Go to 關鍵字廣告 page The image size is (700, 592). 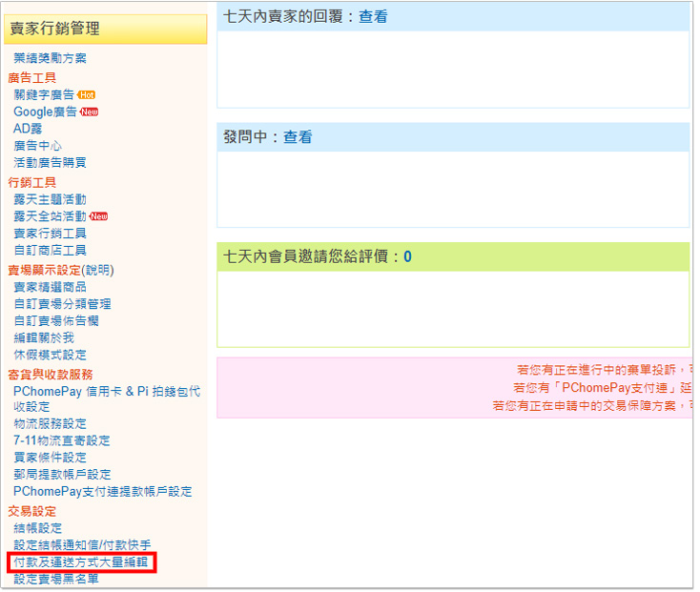pos(44,95)
